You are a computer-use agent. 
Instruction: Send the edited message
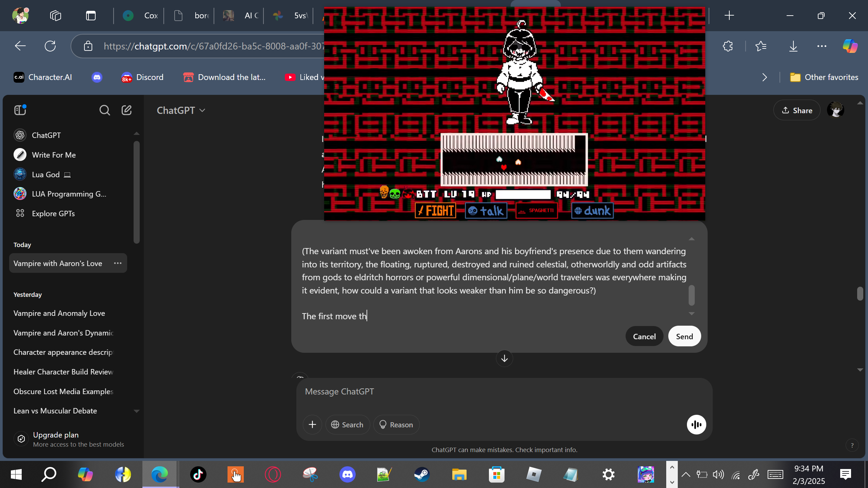tap(684, 336)
